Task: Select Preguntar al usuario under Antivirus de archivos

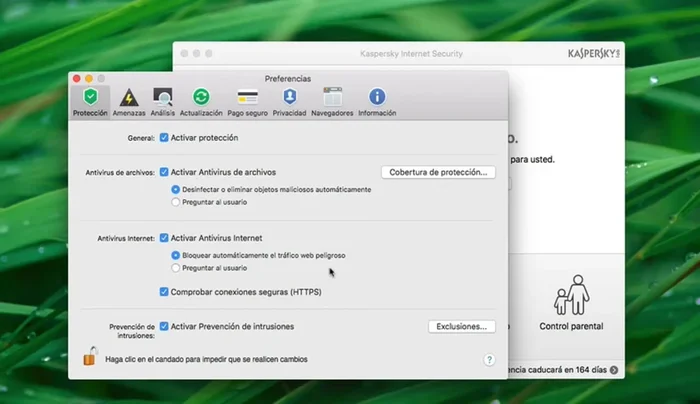Action: click(x=176, y=202)
